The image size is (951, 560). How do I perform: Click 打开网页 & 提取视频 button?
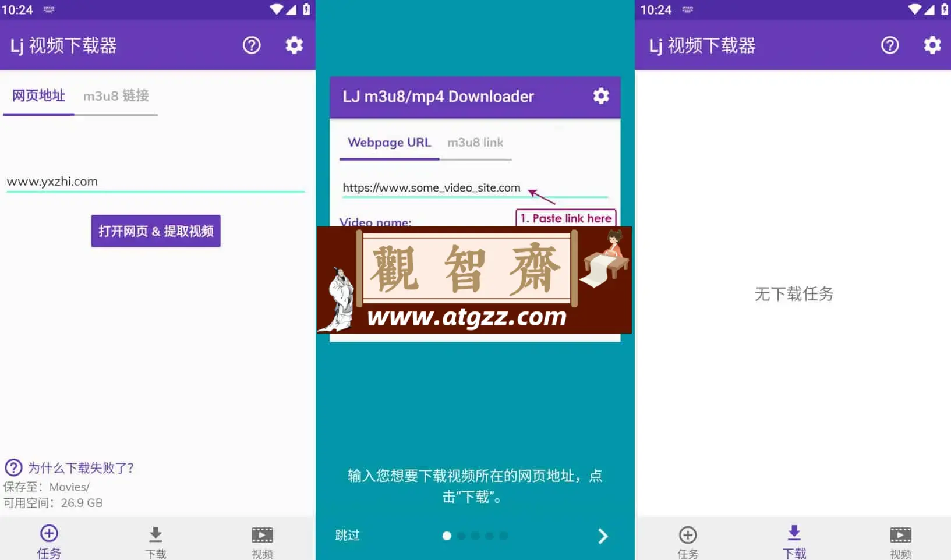155,231
